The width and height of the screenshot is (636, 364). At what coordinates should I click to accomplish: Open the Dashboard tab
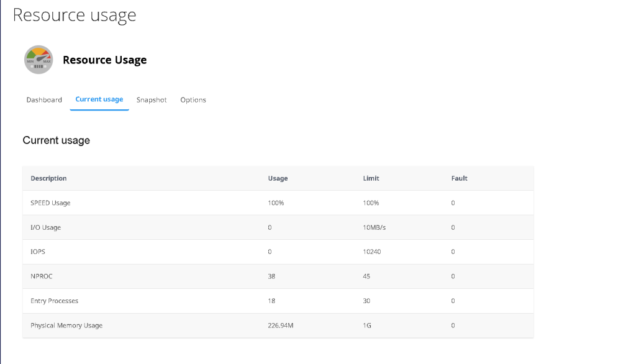pyautogui.click(x=44, y=100)
